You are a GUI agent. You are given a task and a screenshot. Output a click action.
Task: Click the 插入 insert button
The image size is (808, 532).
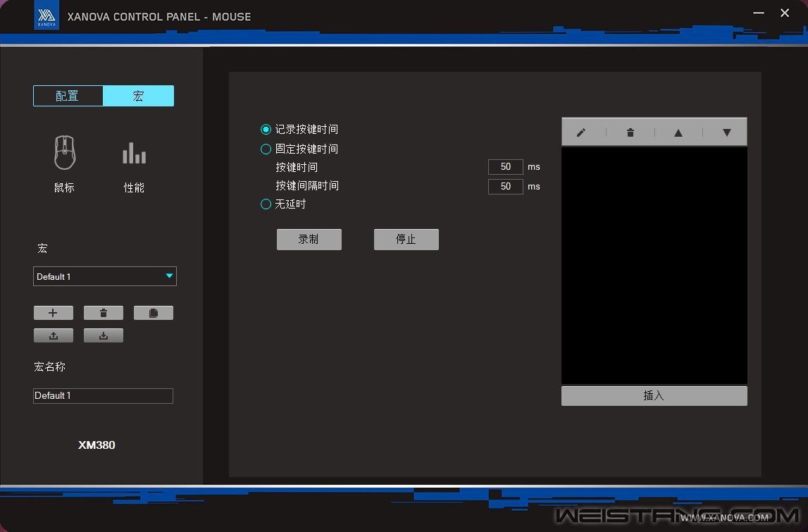[x=654, y=396]
